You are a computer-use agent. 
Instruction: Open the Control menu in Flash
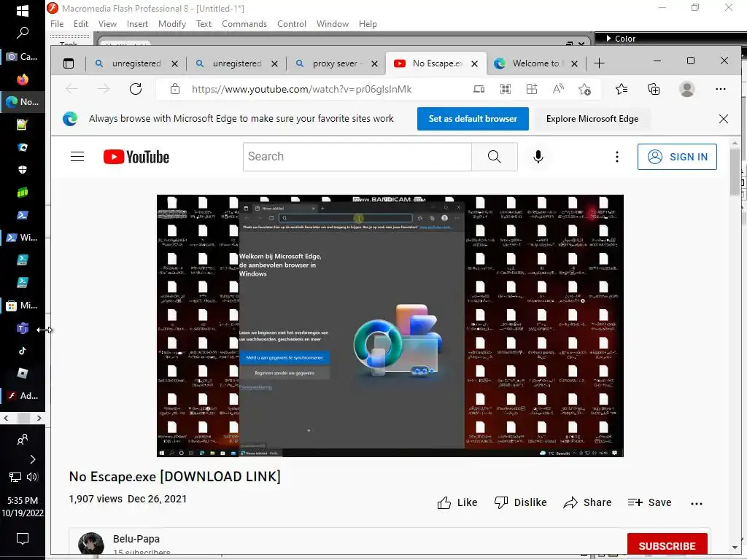[292, 24]
